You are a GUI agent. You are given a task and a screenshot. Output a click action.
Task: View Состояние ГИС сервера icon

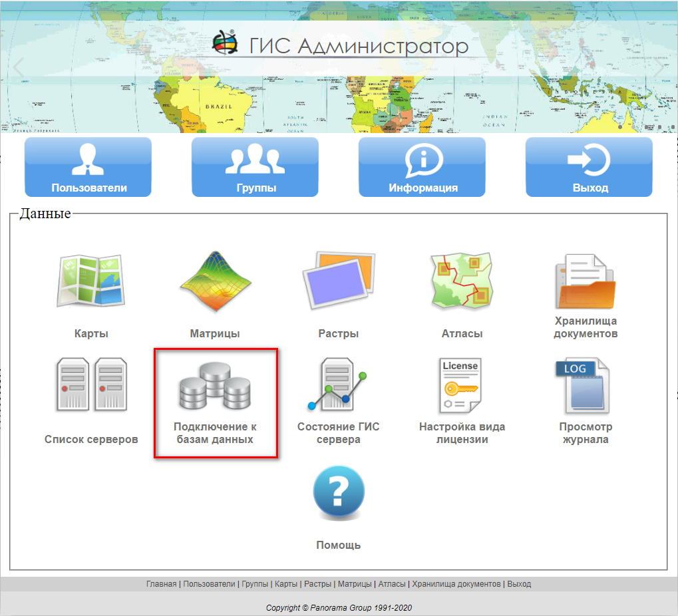click(338, 386)
